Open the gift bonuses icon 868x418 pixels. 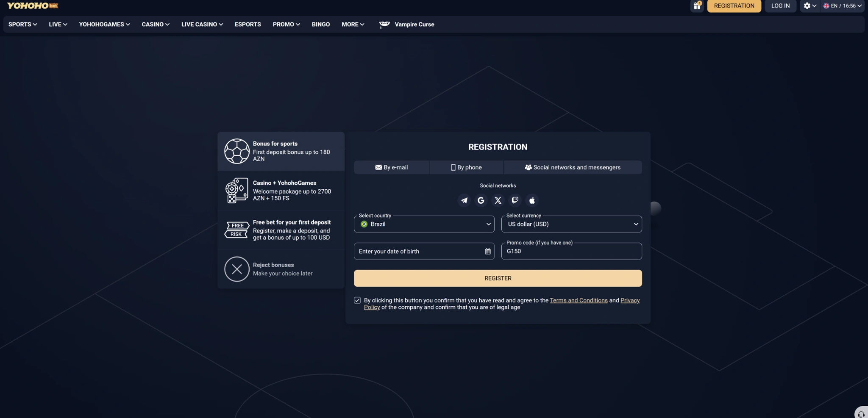click(x=697, y=6)
